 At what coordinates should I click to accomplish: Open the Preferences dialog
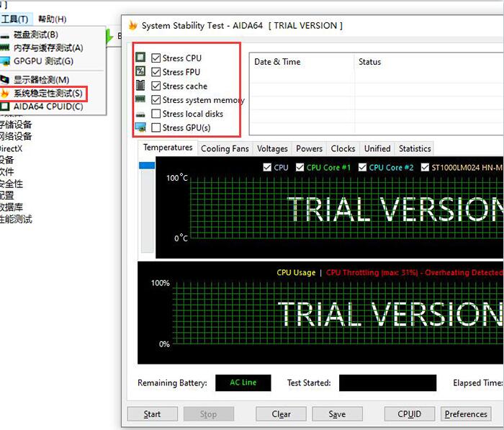click(465, 414)
